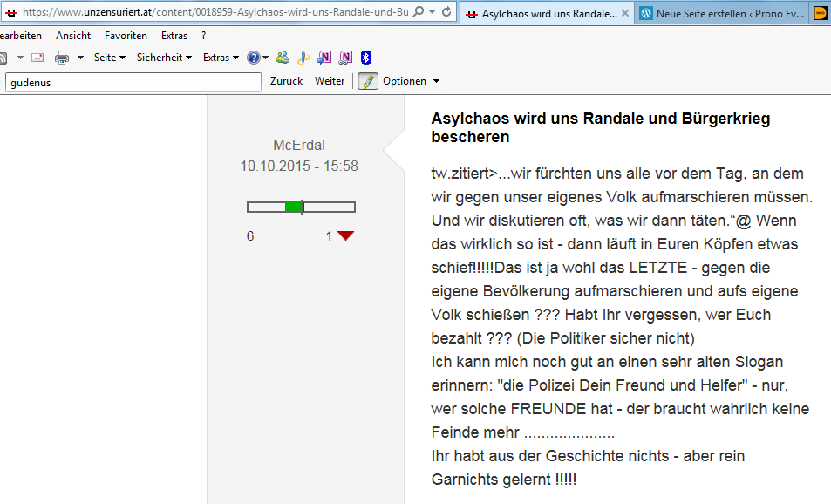Open the Sicherheit dropdown

coord(164,58)
